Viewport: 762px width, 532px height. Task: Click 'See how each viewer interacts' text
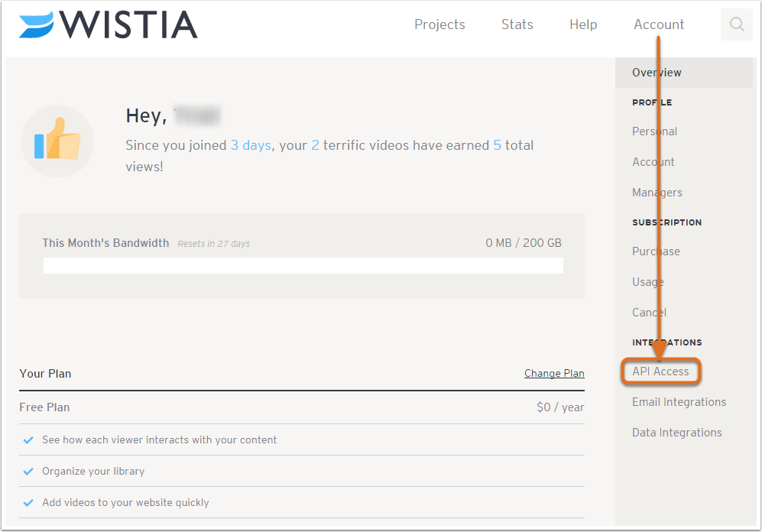pyautogui.click(x=159, y=440)
